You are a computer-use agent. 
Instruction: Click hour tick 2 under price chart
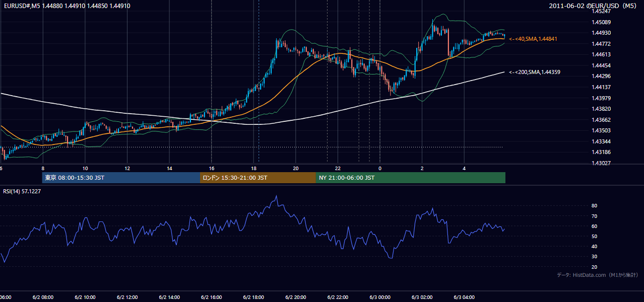422,168
